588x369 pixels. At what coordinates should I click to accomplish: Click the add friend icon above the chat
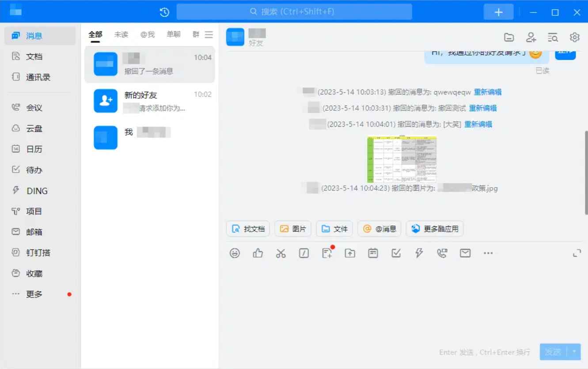(531, 38)
